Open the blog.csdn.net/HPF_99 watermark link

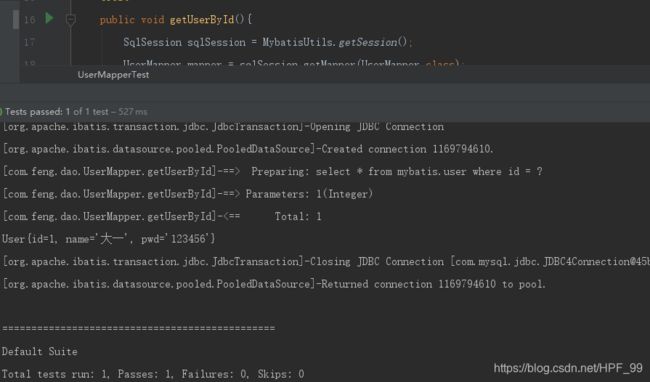coord(568,368)
